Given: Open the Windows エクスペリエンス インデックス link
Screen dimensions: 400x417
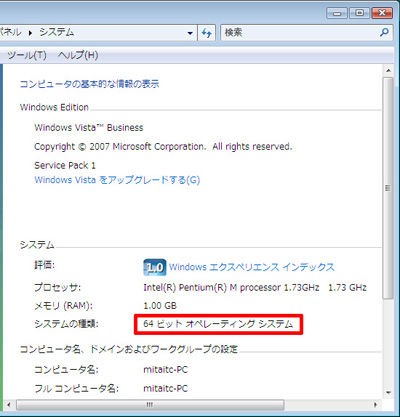Looking at the screenshot, I should pyautogui.click(x=252, y=267).
